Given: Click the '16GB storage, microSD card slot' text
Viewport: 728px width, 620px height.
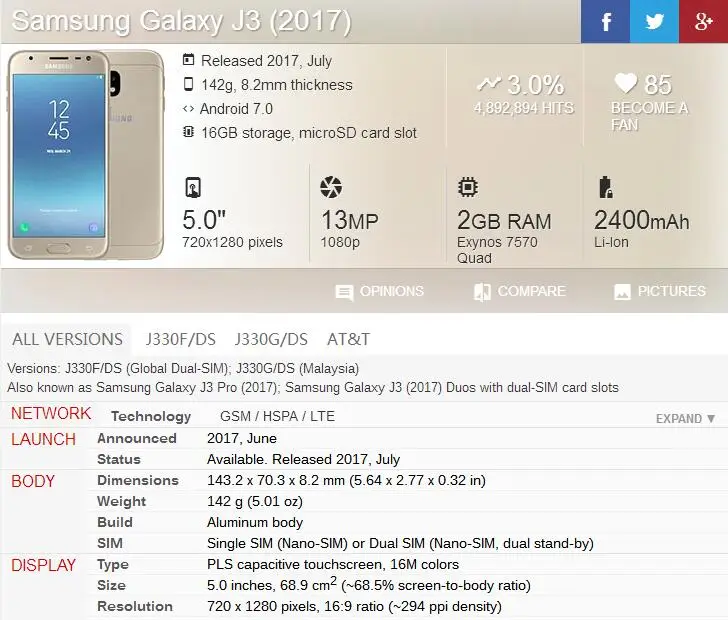Looking at the screenshot, I should (309, 133).
